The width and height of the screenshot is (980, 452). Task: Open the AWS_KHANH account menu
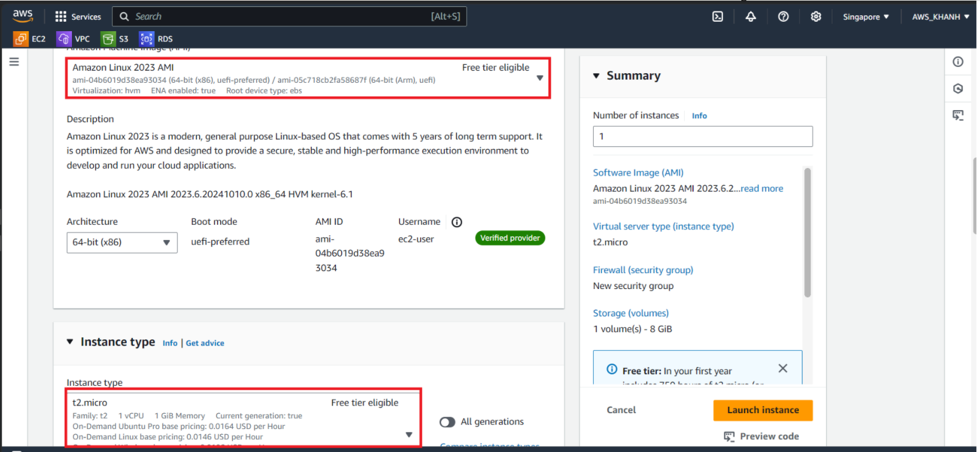(x=941, y=17)
